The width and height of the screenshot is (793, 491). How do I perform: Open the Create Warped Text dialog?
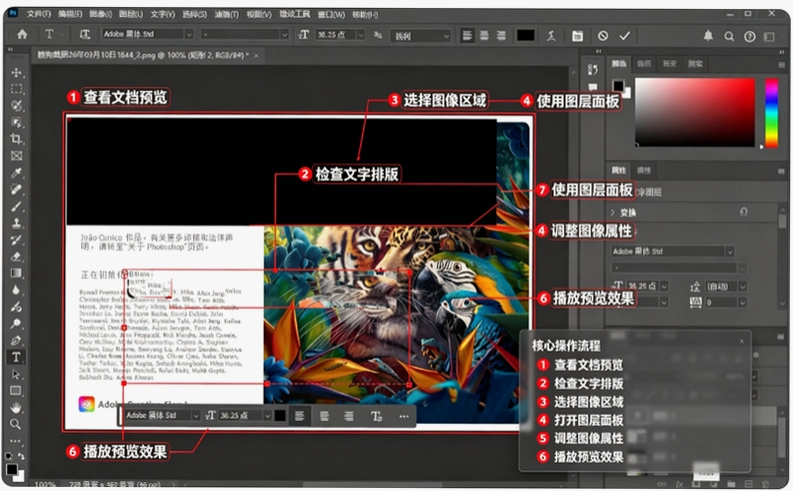(551, 35)
